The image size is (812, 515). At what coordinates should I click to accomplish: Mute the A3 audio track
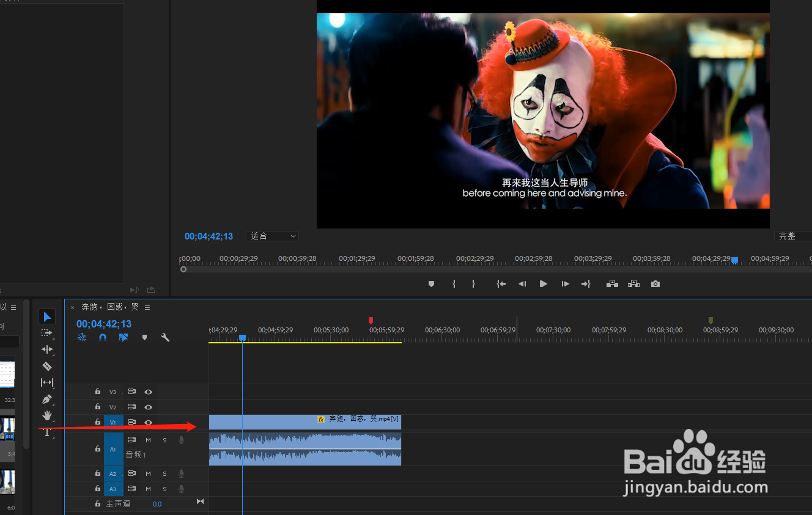pos(148,489)
